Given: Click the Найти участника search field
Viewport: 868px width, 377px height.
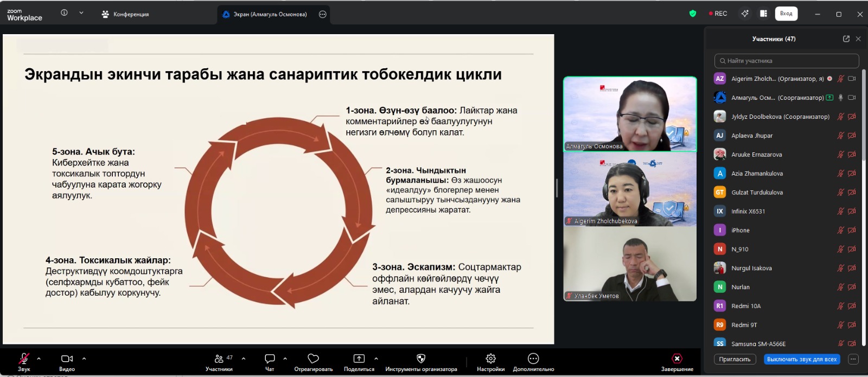Looking at the screenshot, I should point(787,61).
